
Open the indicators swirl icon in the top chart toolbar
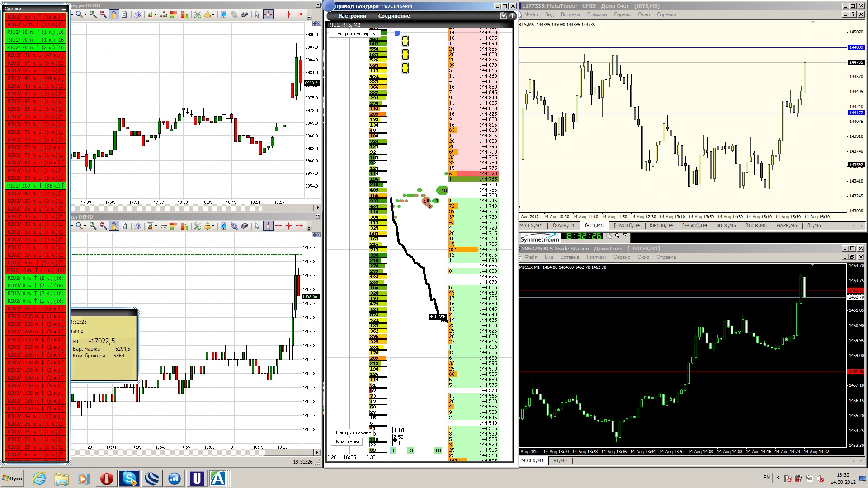pos(137,14)
